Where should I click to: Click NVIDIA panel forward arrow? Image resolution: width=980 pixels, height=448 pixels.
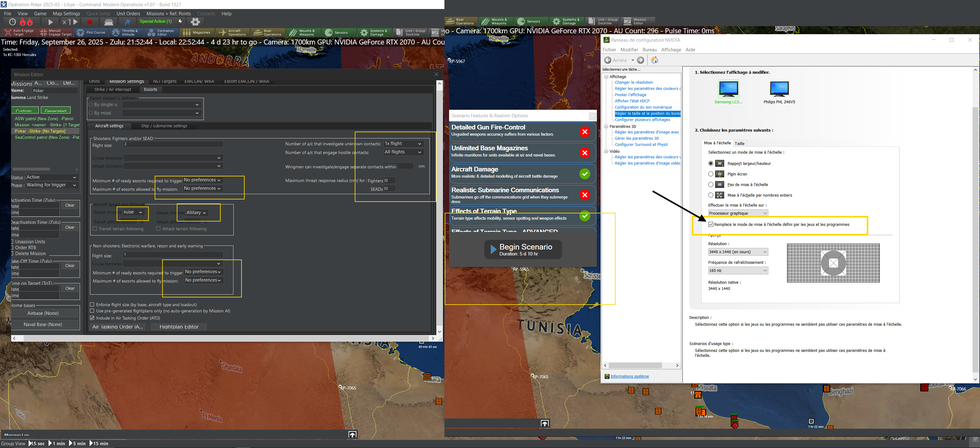641,60
